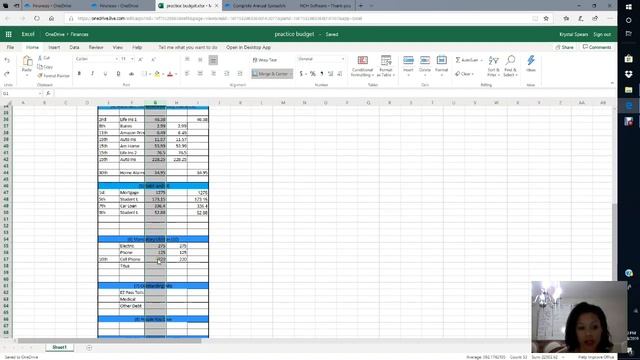Image resolution: width=640 pixels, height=360 pixels.
Task: Open the Office app launcher grid
Action: click(9, 34)
